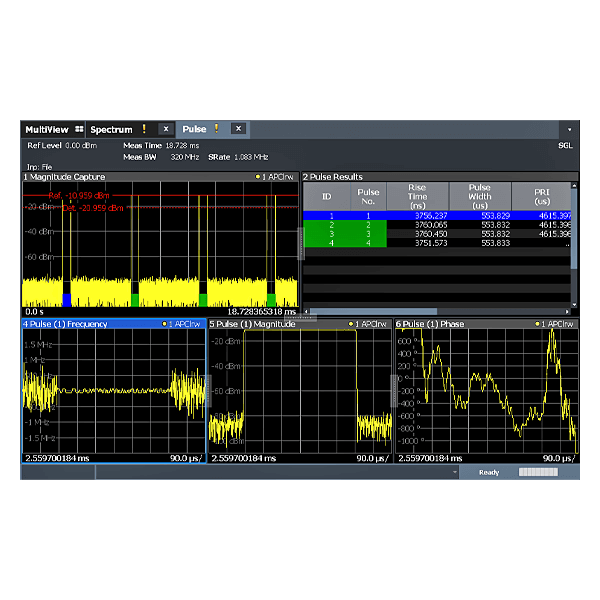Click the Magnitude Capture 1 APClrw trace label
The width and height of the screenshot is (600, 600).
pos(274,177)
